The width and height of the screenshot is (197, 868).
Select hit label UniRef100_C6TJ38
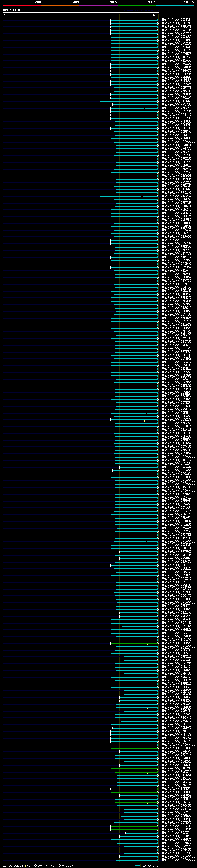click(x=177, y=826)
